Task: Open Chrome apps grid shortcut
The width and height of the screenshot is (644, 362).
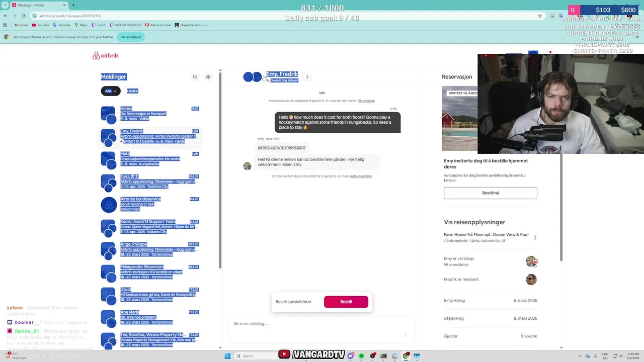Action: click(x=6, y=25)
